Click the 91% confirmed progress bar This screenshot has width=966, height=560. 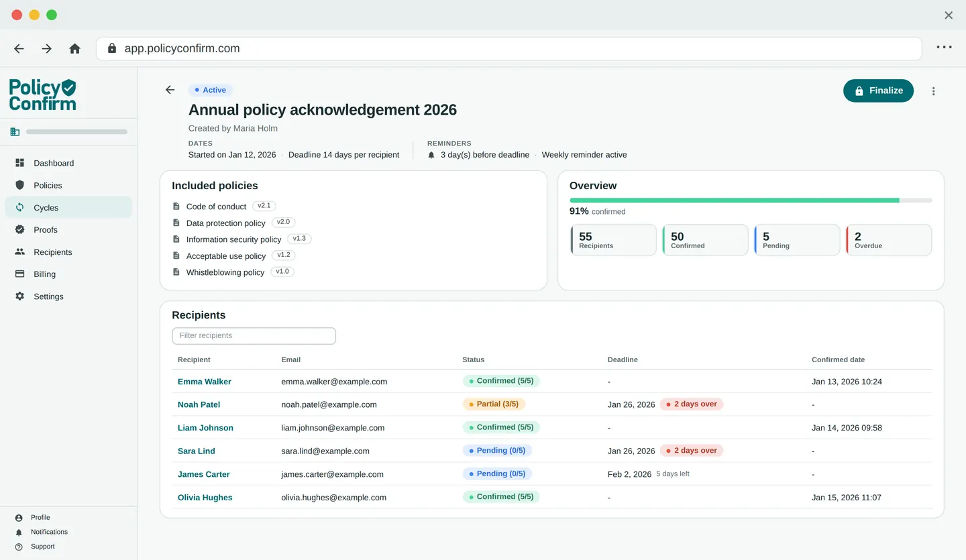(751, 200)
